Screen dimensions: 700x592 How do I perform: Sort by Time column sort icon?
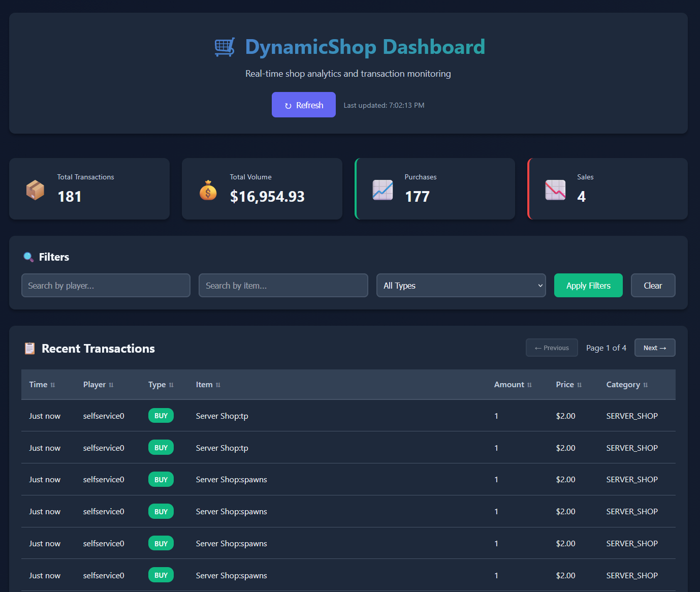[53, 385]
